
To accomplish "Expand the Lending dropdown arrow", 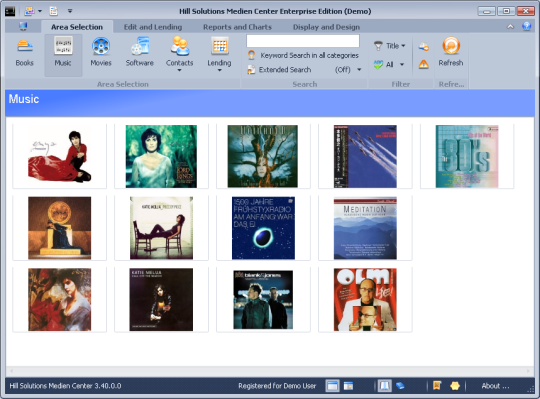I will 219,71.
